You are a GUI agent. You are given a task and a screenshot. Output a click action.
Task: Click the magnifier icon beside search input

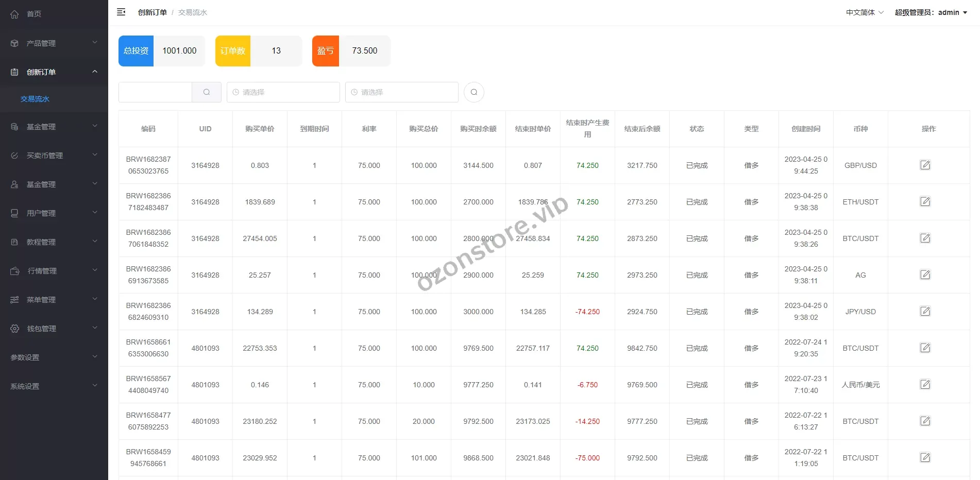point(207,92)
